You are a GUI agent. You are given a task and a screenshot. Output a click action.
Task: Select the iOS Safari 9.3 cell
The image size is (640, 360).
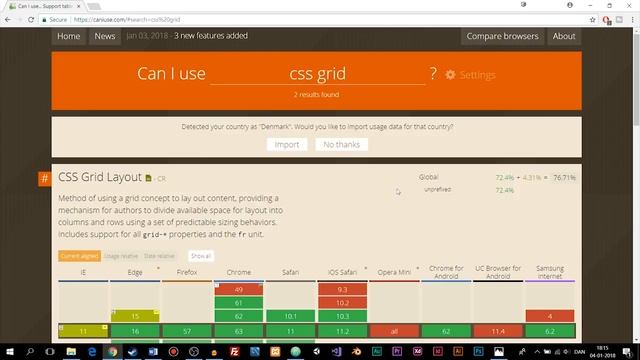(342, 289)
